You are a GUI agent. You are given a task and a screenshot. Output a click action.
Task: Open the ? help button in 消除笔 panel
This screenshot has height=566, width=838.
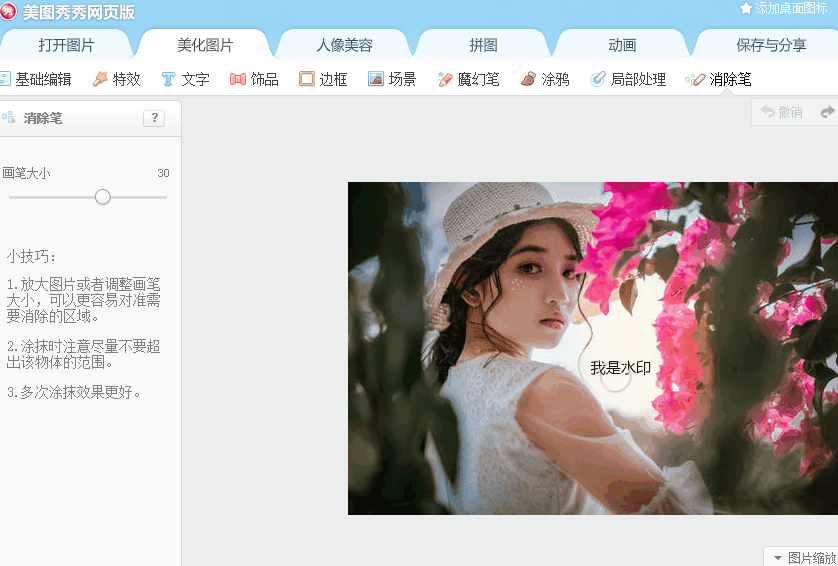(154, 118)
